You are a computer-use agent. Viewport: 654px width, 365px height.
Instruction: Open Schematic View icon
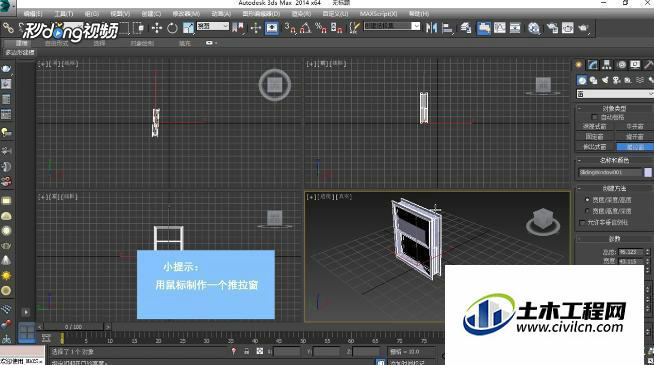[515, 28]
